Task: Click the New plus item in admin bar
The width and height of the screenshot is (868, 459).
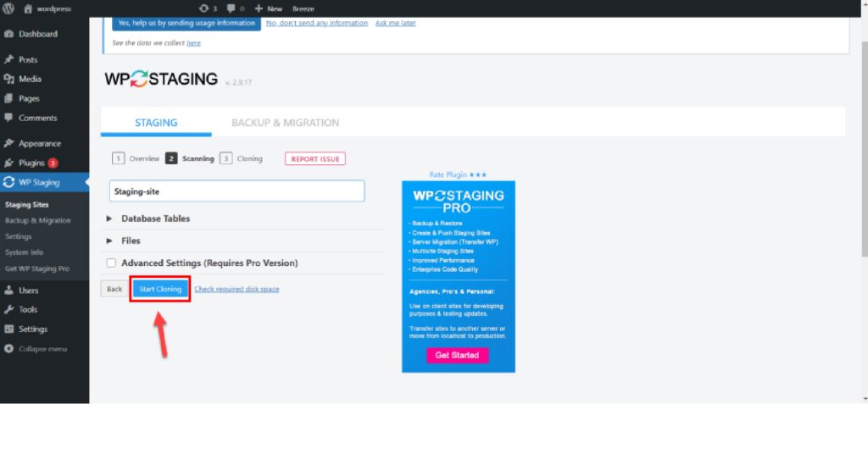Action: point(269,8)
